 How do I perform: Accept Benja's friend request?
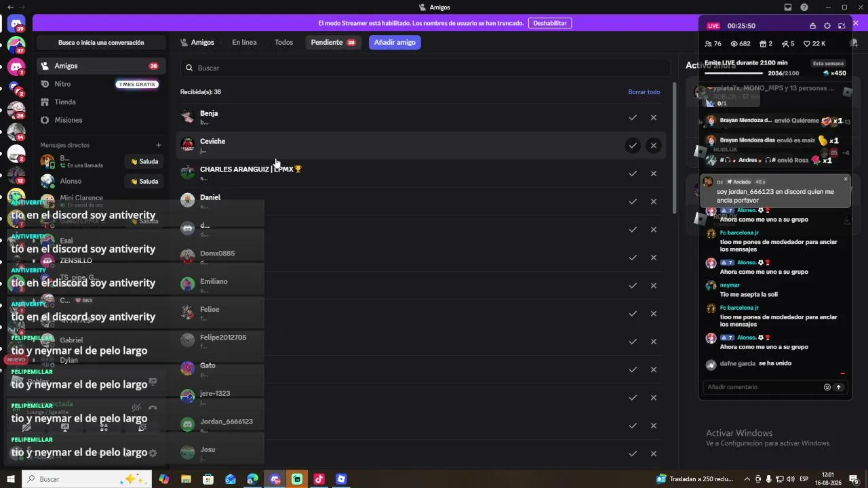click(x=633, y=118)
